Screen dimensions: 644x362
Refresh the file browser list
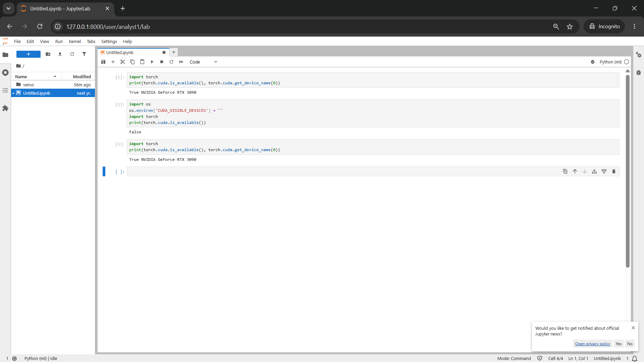pyautogui.click(x=72, y=54)
